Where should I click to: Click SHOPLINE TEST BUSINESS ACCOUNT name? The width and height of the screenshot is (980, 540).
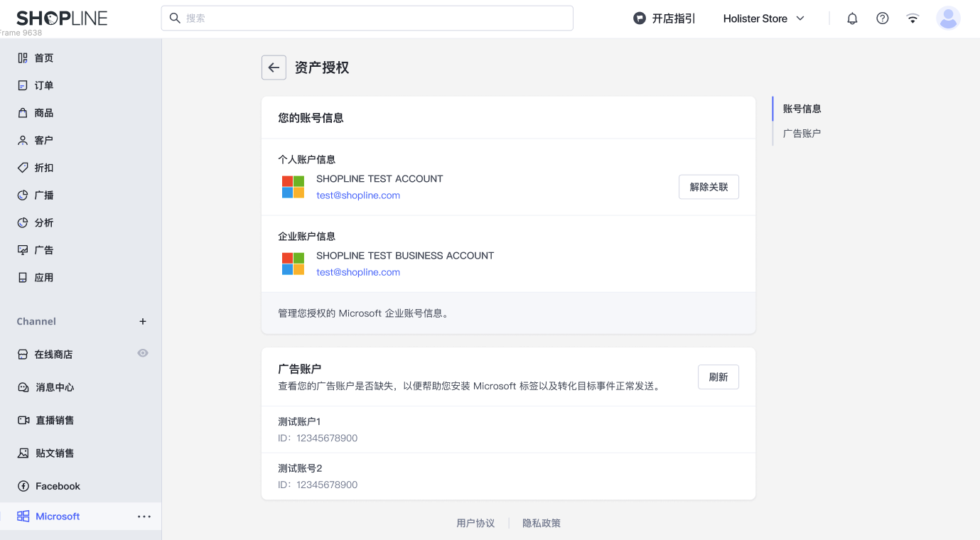(x=405, y=256)
